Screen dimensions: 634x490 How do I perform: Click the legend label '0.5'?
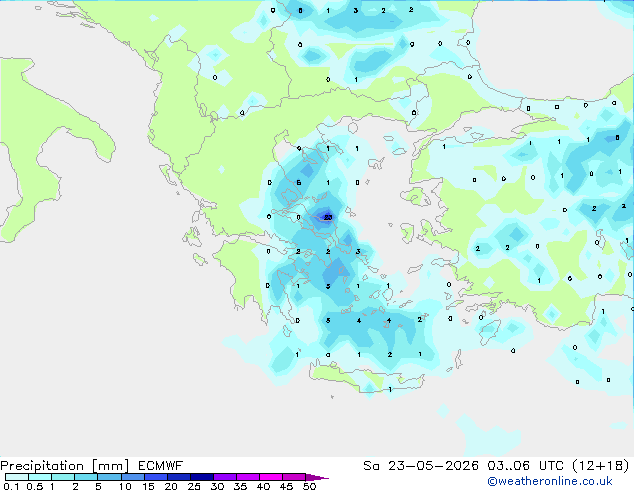click(35, 486)
